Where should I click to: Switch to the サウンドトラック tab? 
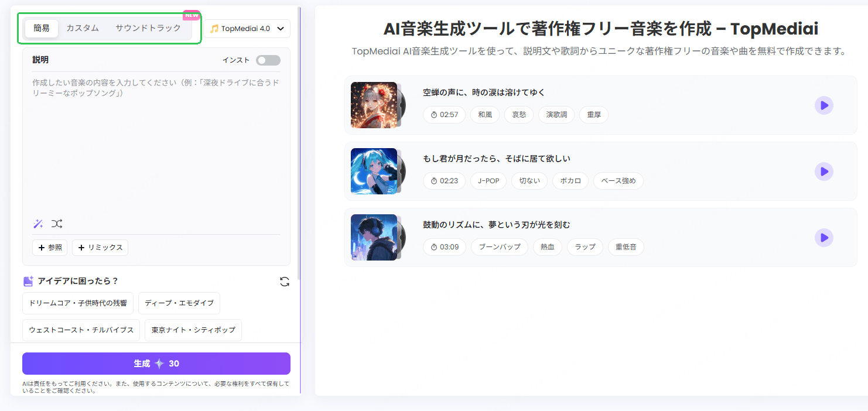[x=148, y=28]
